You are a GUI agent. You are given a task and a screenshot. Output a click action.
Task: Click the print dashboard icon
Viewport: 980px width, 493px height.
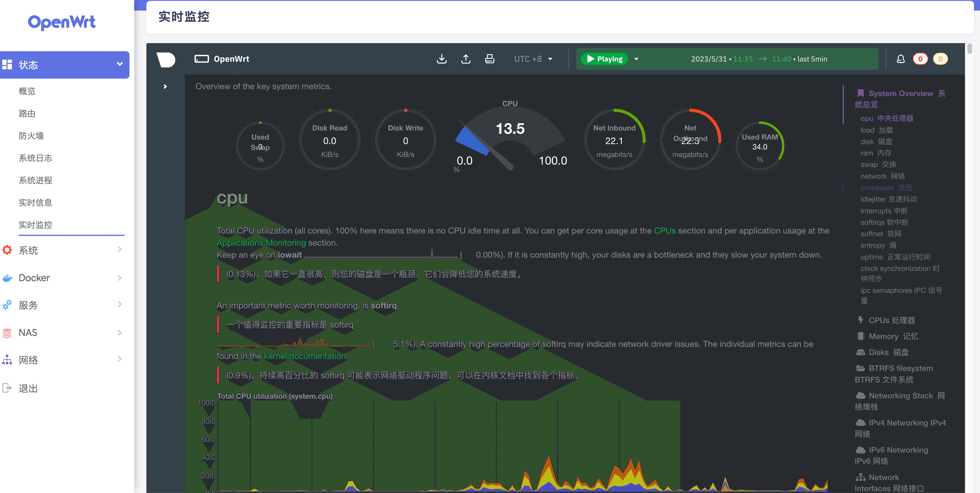[490, 59]
